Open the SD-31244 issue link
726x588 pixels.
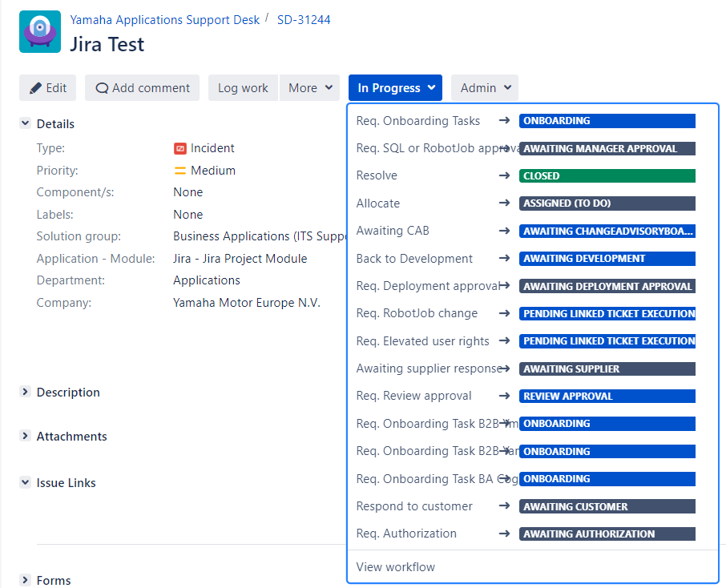[x=304, y=20]
